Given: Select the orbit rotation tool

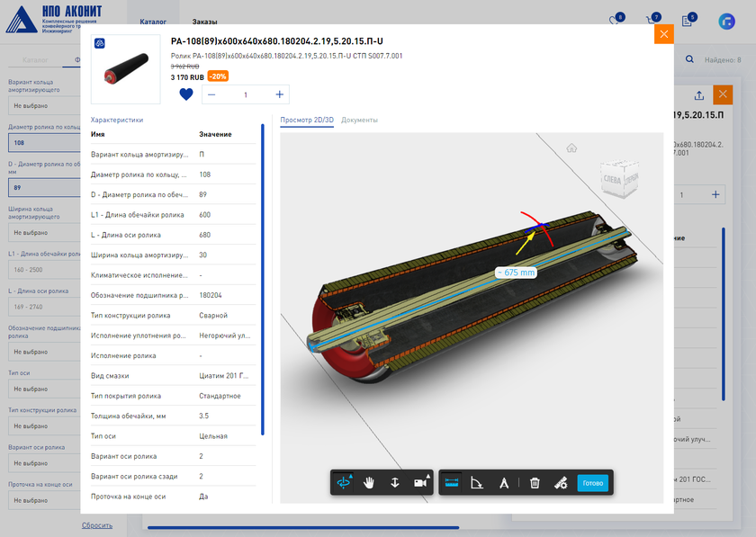Looking at the screenshot, I should click(x=343, y=483).
